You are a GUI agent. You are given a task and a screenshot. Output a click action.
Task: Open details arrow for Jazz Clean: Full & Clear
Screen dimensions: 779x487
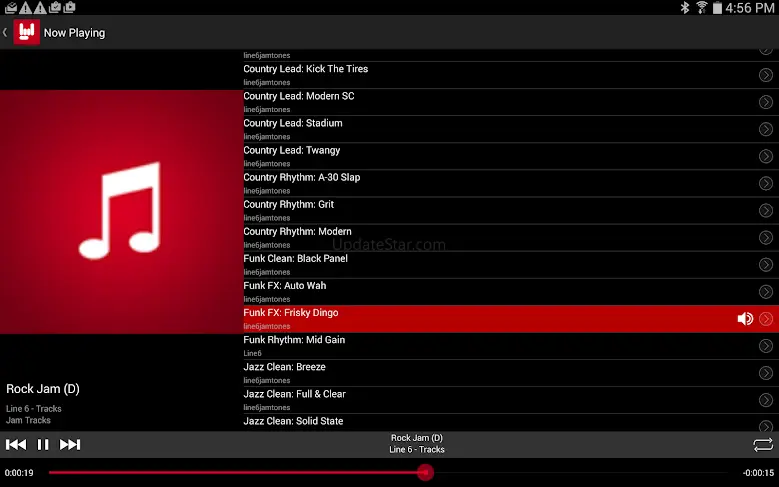coord(766,400)
